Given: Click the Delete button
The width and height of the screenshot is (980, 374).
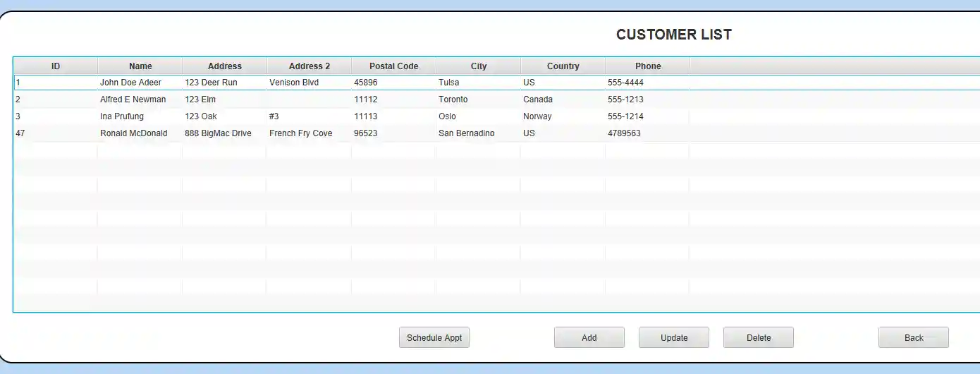Looking at the screenshot, I should 759,337.
